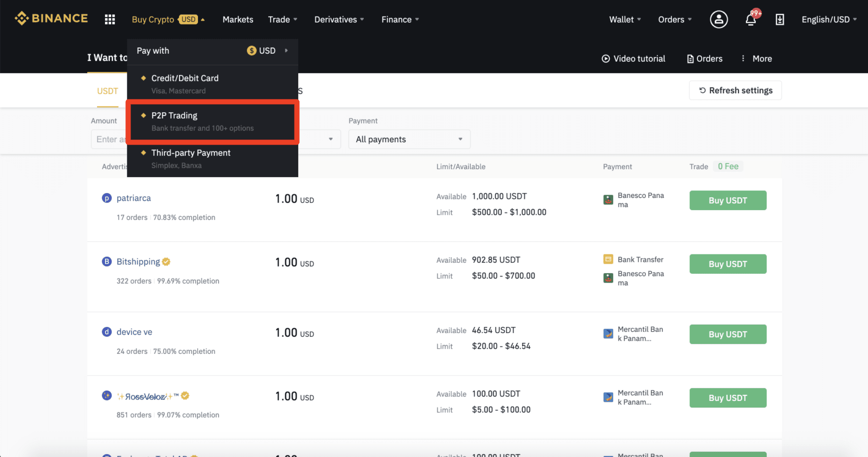Click the Bank Transfer payment icon

[x=608, y=259]
